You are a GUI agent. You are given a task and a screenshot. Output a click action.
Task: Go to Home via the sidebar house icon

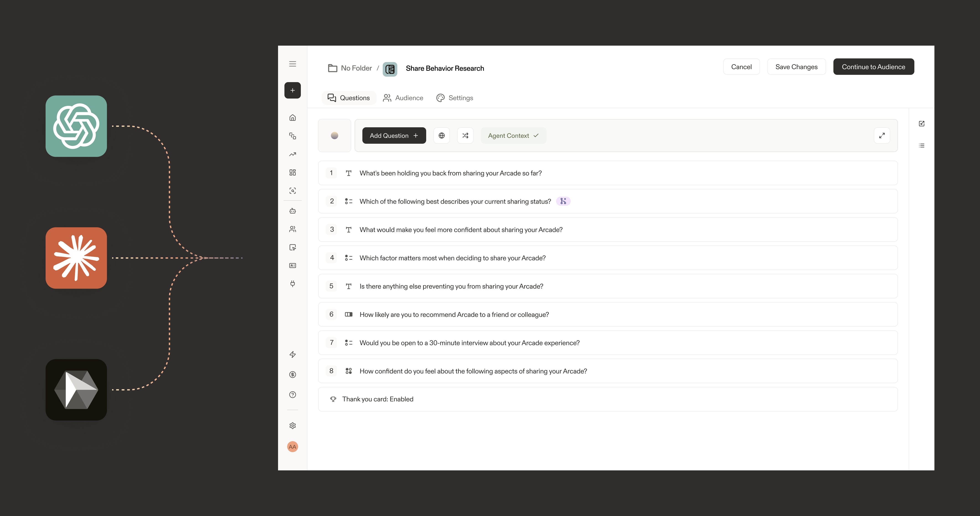293,118
